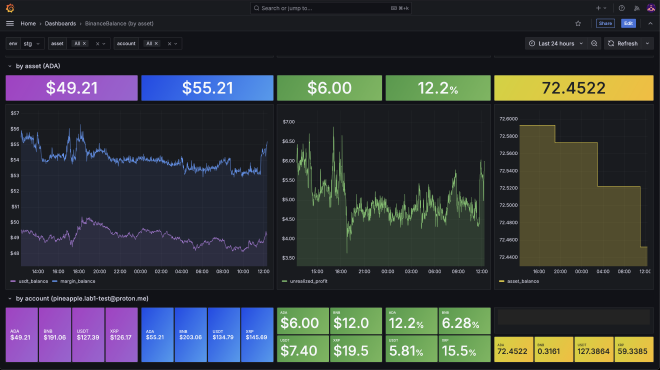The image size is (660, 370).
Task: Collapse top bar with the chevron-up icon
Action: (650, 24)
